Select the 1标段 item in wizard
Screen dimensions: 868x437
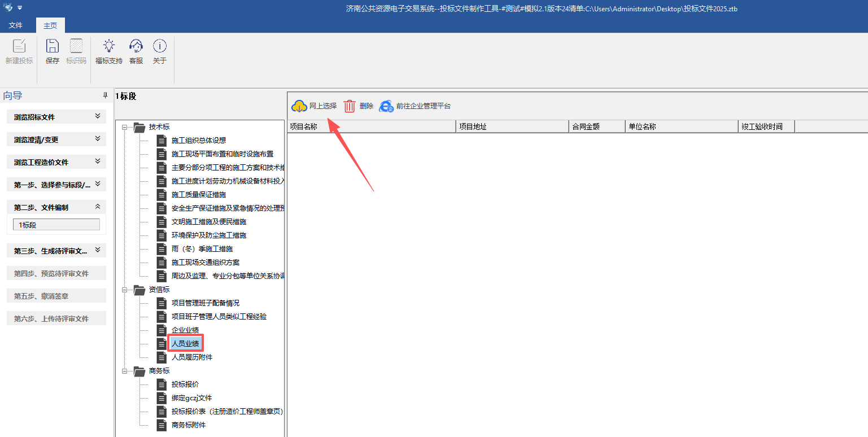(x=56, y=225)
